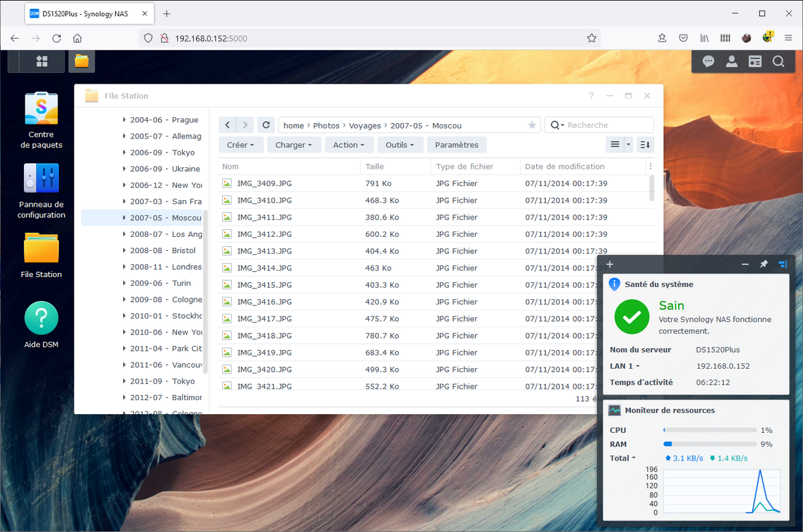Click the browser reload button
Viewport: 803px width, 532px height.
[56, 38]
